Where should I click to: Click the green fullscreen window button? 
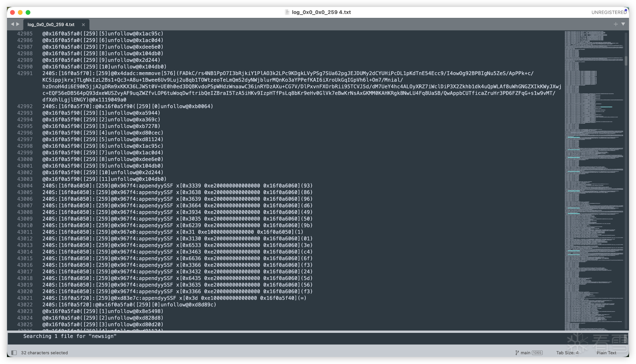point(28,12)
